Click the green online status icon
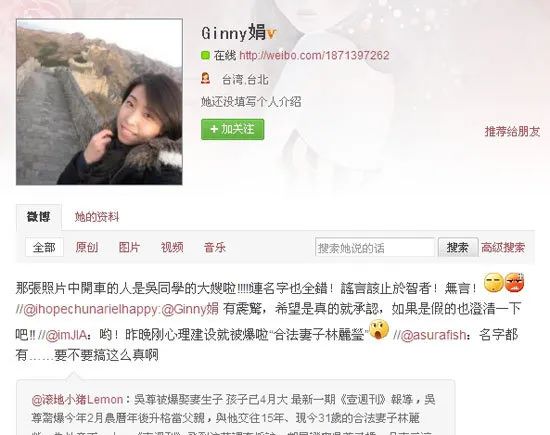The height and width of the screenshot is (435, 550). click(x=205, y=55)
